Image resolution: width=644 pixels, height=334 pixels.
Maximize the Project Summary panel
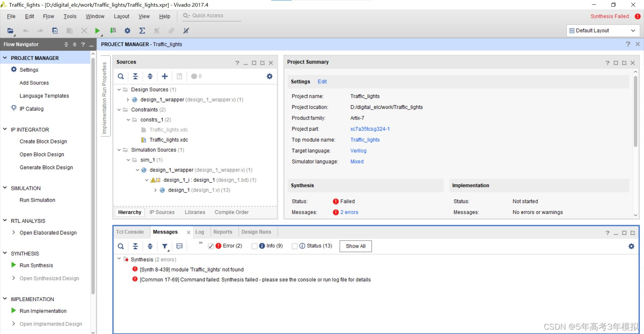point(616,63)
